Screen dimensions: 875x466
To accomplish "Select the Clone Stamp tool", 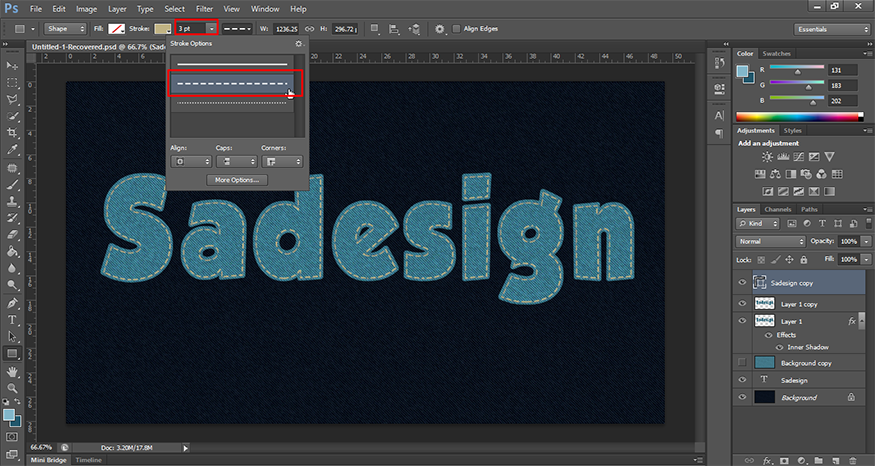I will coord(12,201).
